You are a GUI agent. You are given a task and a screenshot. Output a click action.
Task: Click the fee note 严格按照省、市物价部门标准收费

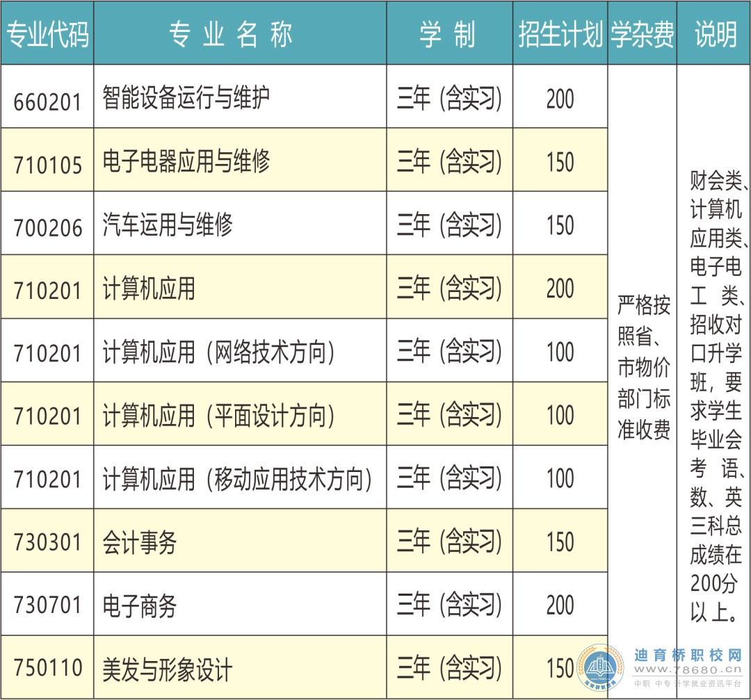click(x=644, y=368)
